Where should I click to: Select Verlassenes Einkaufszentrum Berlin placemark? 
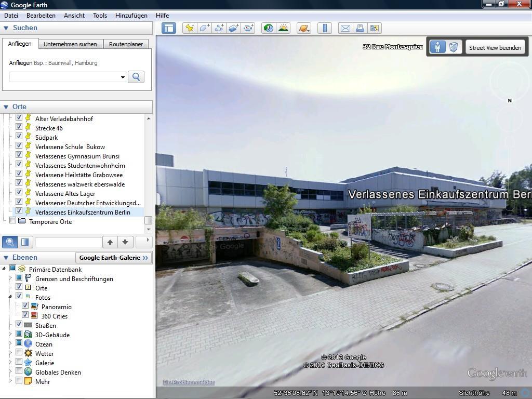(83, 212)
